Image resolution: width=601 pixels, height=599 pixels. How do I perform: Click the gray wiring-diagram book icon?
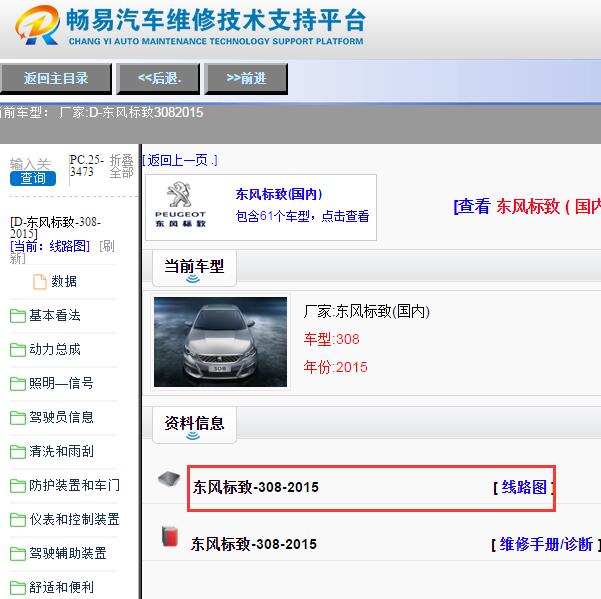click(169, 479)
